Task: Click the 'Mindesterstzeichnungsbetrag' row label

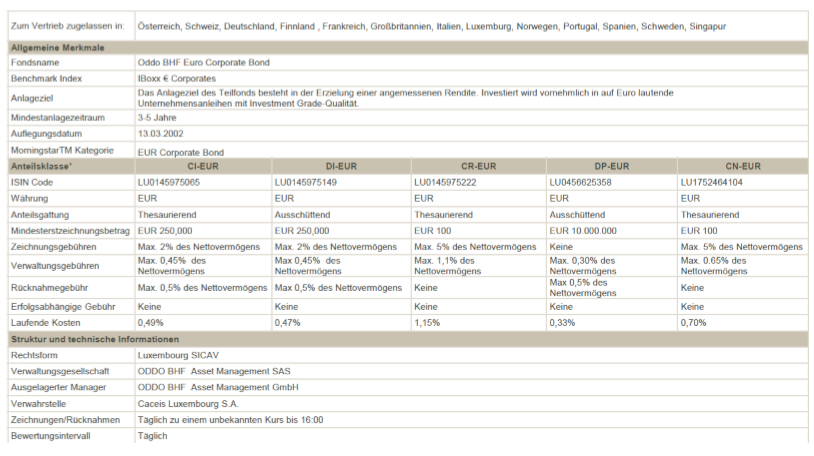Action: coord(70,231)
